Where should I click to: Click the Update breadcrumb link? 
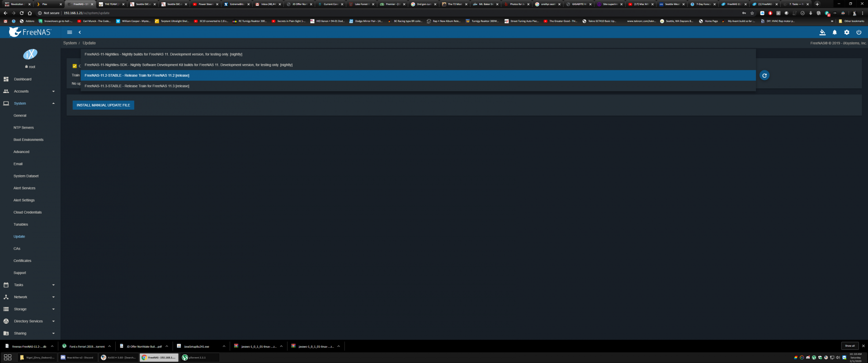click(x=89, y=43)
